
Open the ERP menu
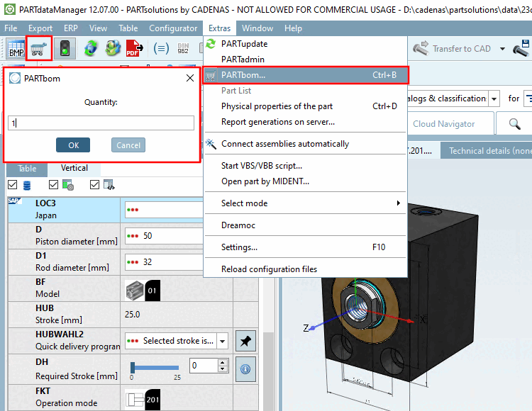[70, 28]
